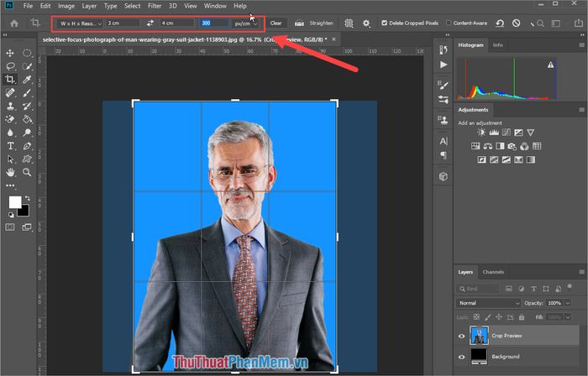Open the 3D panel cube icon
Screen dimensions: 588x376
(444, 176)
